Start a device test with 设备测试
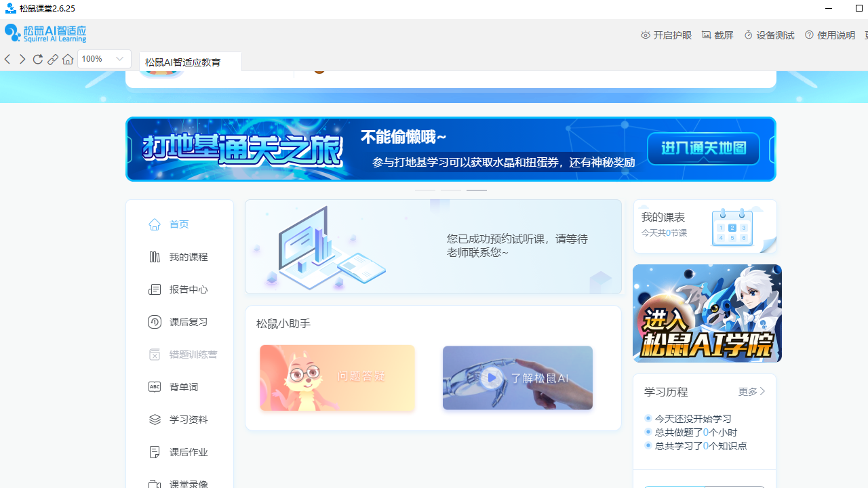 click(x=769, y=35)
